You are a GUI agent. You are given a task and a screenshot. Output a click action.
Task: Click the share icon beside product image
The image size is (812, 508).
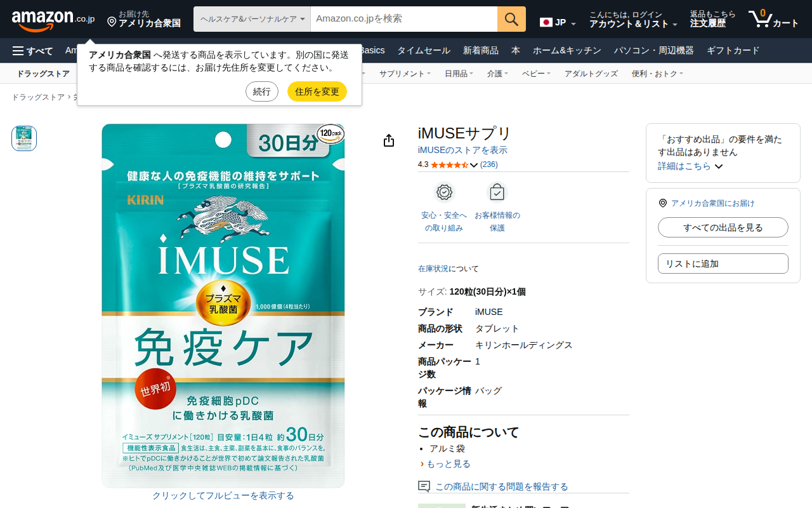tap(389, 140)
